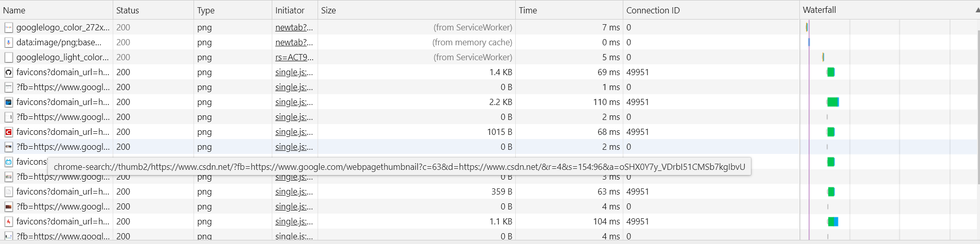Click the blue favicon icon in the 2.2 KB row
The height and width of the screenshot is (244, 980).
pyautogui.click(x=8, y=102)
